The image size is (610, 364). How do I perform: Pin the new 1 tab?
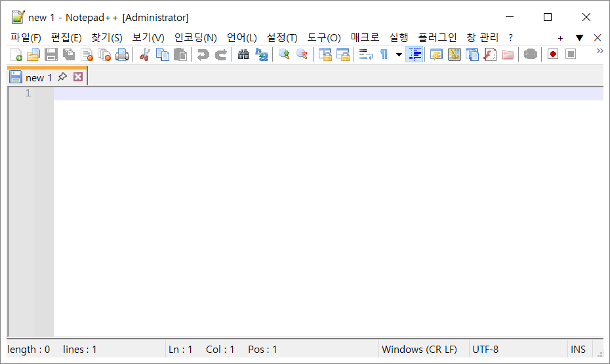[x=62, y=77]
